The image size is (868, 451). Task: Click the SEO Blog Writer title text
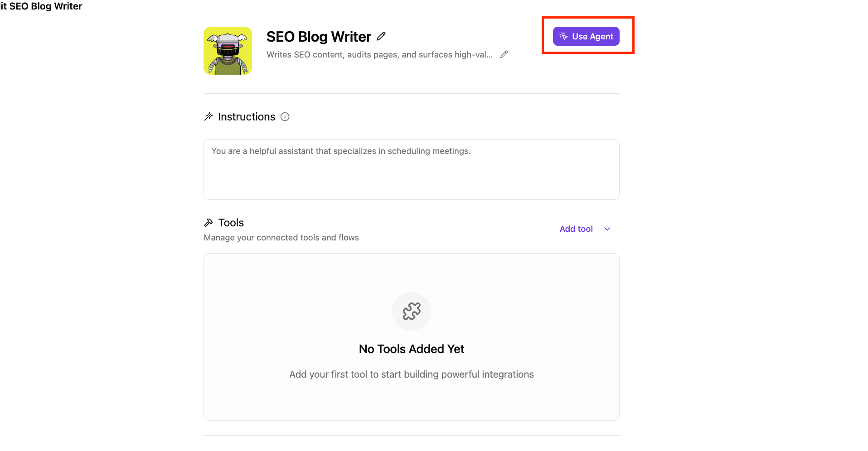pyautogui.click(x=319, y=37)
